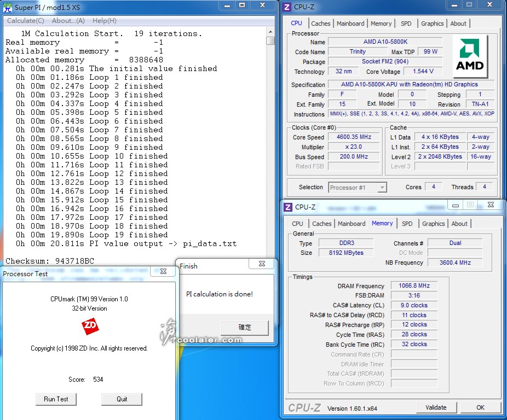Click the Code Name Trinity value

[358, 52]
